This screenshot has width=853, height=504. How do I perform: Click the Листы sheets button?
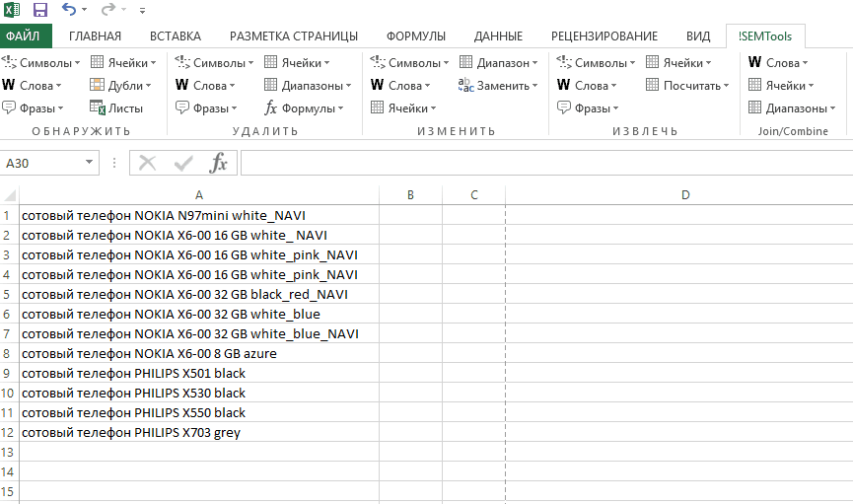[116, 108]
